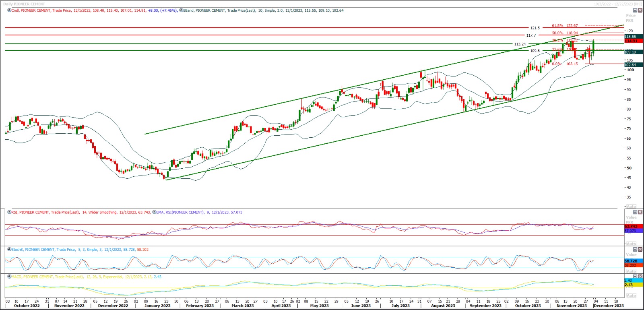Viewport: 644px width, 310px height.
Task: Maximize the main price chart pane
Action: pos(635,10)
